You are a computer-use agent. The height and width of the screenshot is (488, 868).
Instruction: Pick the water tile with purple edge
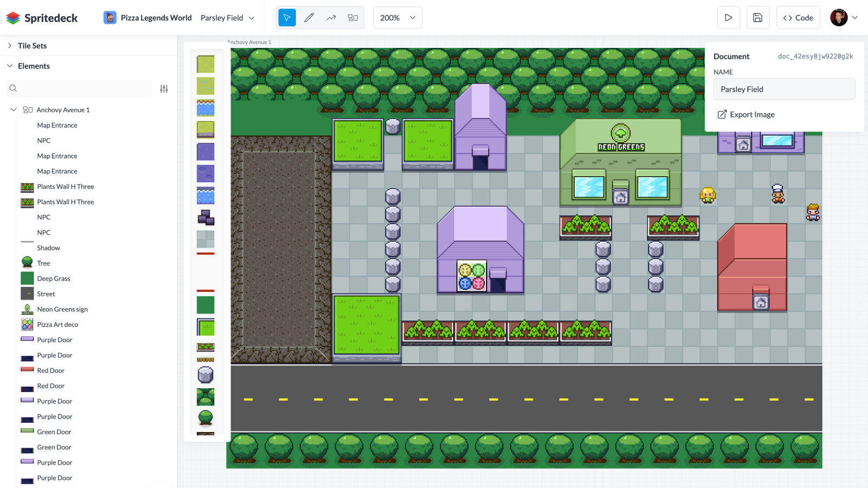click(205, 196)
